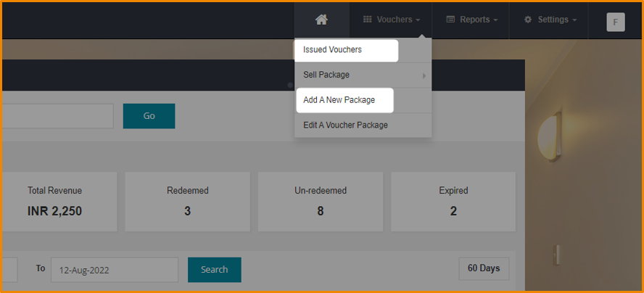Expand the Sell Package submenu arrow
Viewport: 644px width, 293px height.
(x=424, y=75)
